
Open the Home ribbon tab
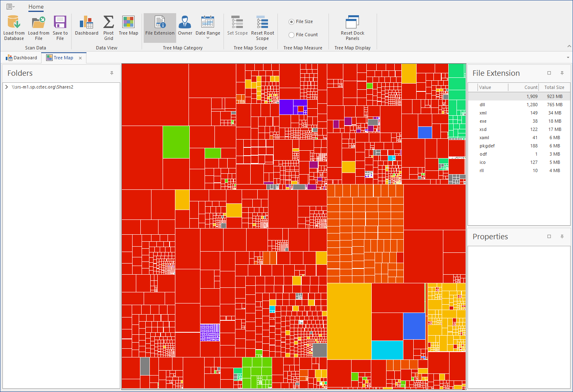tap(36, 7)
